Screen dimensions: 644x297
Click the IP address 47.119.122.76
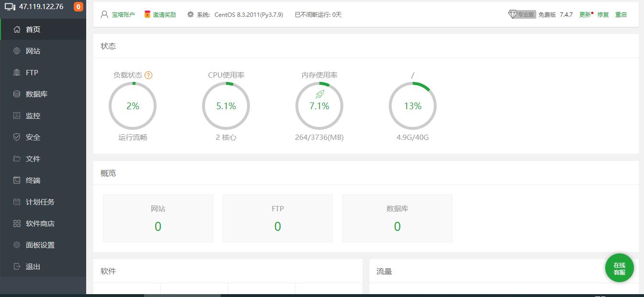coord(41,7)
